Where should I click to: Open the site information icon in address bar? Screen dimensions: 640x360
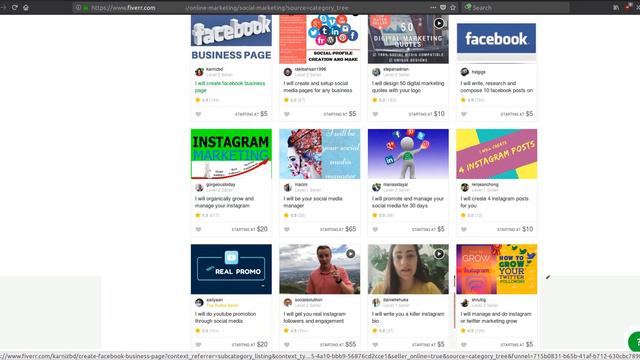[x=78, y=7]
